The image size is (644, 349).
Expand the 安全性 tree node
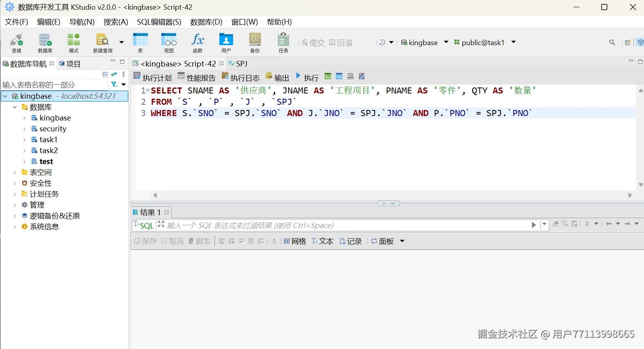[x=15, y=183]
